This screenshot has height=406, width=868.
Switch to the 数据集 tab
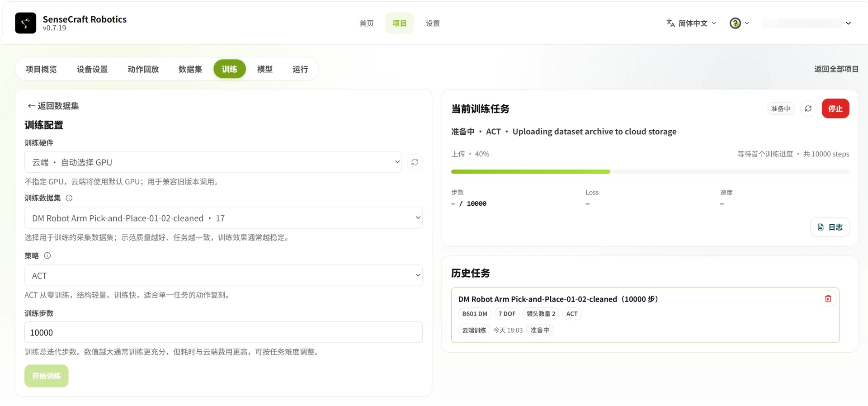click(x=190, y=69)
